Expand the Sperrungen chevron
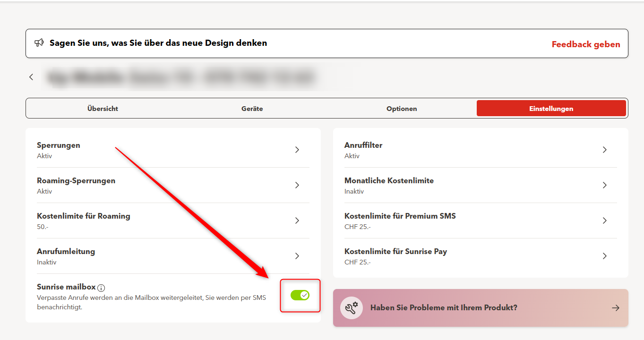This screenshot has height=340, width=644. point(297,150)
